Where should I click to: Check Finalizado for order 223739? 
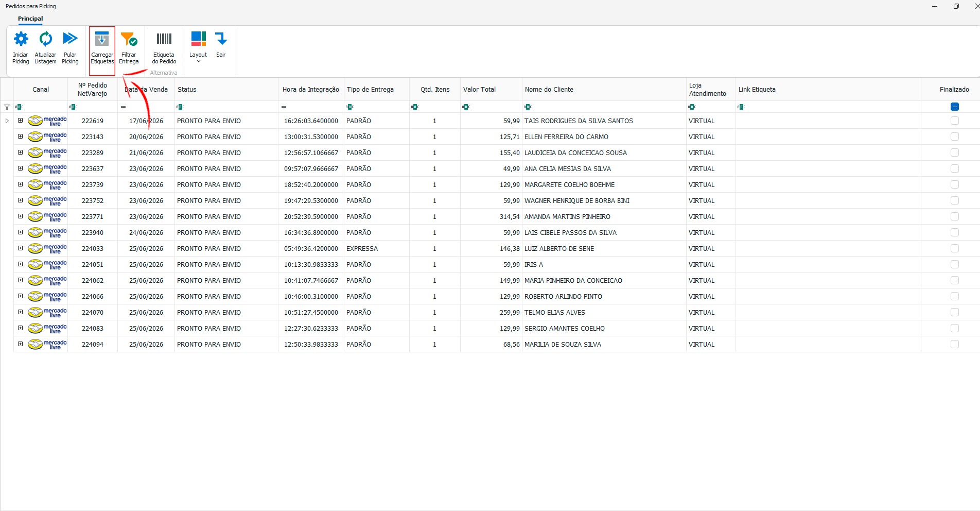[x=955, y=184]
